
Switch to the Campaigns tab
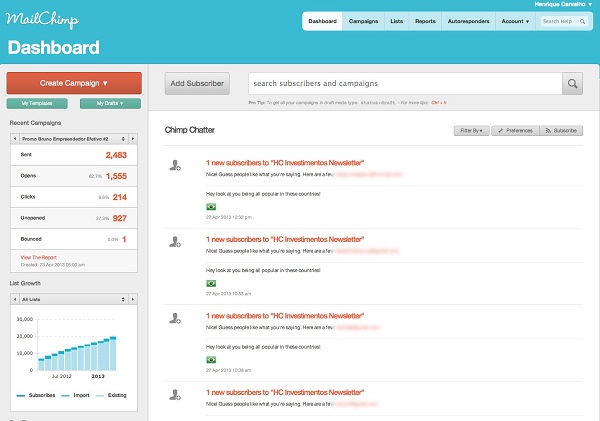[x=363, y=21]
